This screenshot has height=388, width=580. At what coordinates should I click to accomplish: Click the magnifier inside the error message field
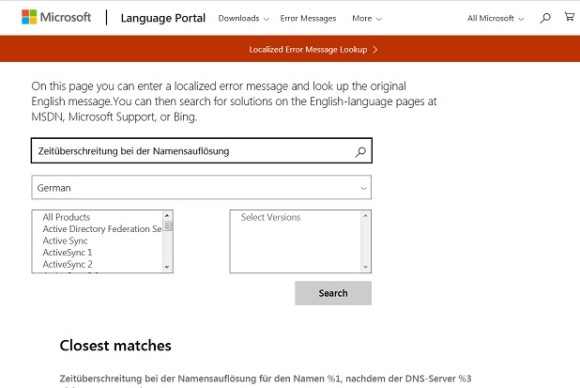(360, 151)
